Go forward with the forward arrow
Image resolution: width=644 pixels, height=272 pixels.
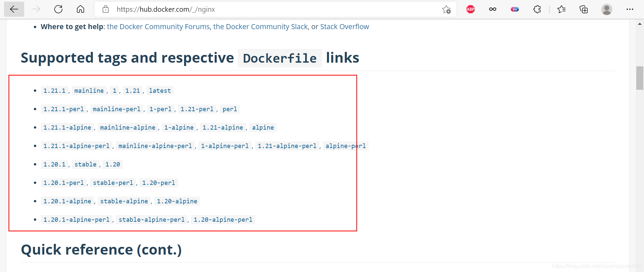point(36,9)
